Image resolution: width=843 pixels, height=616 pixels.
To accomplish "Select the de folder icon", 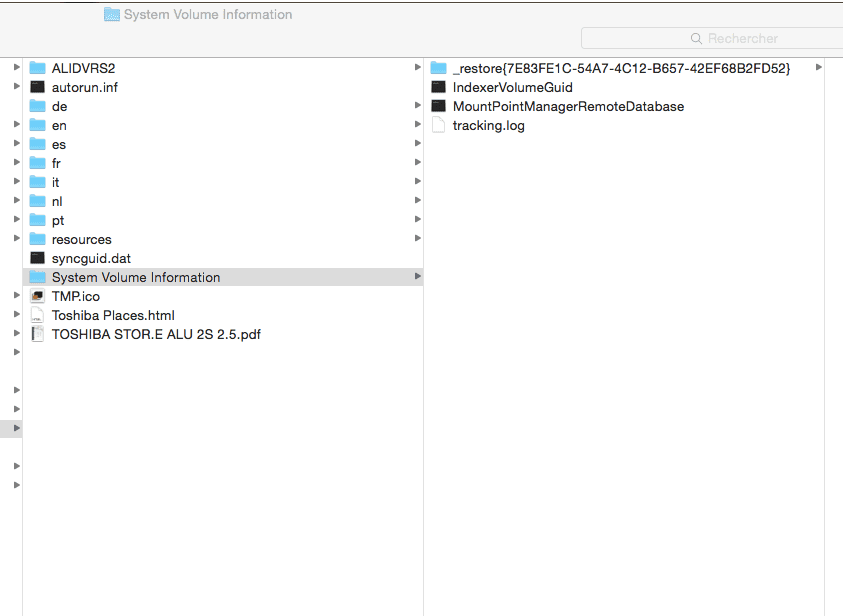I will pyautogui.click(x=37, y=106).
